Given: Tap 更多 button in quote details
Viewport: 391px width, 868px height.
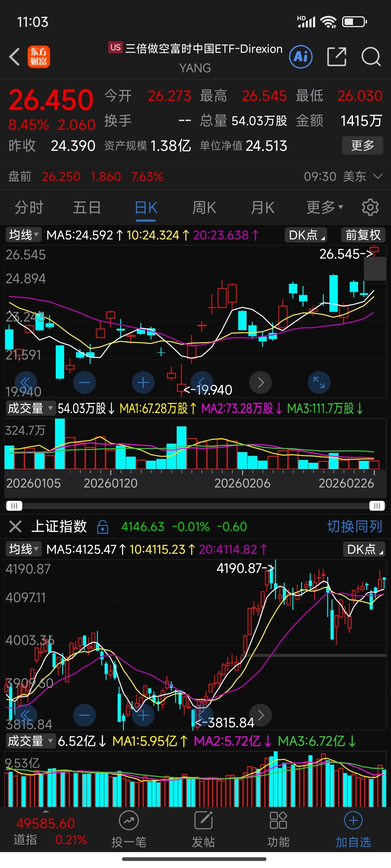Looking at the screenshot, I should [x=362, y=145].
